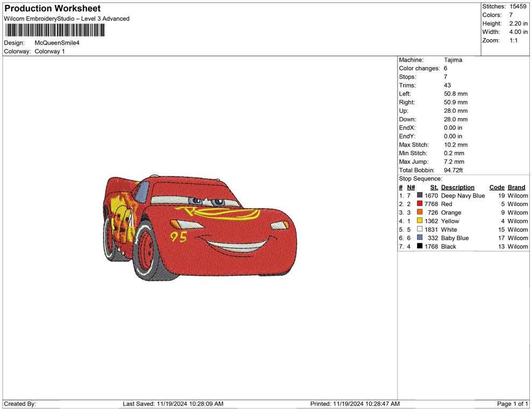Click the 'Production Worksheet' title
Viewport: 532px width, 409px height.
pos(53,9)
